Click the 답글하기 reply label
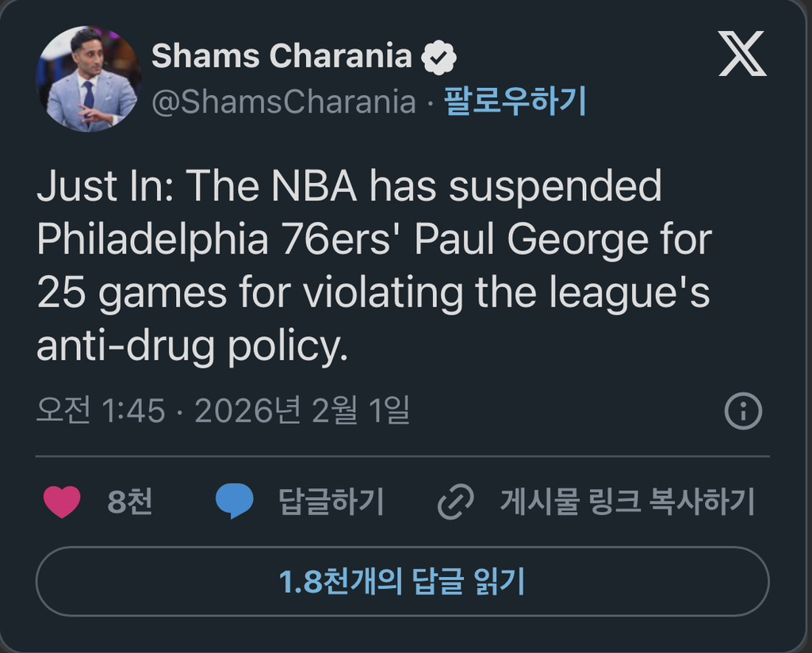The height and width of the screenshot is (653, 812). coord(331,502)
